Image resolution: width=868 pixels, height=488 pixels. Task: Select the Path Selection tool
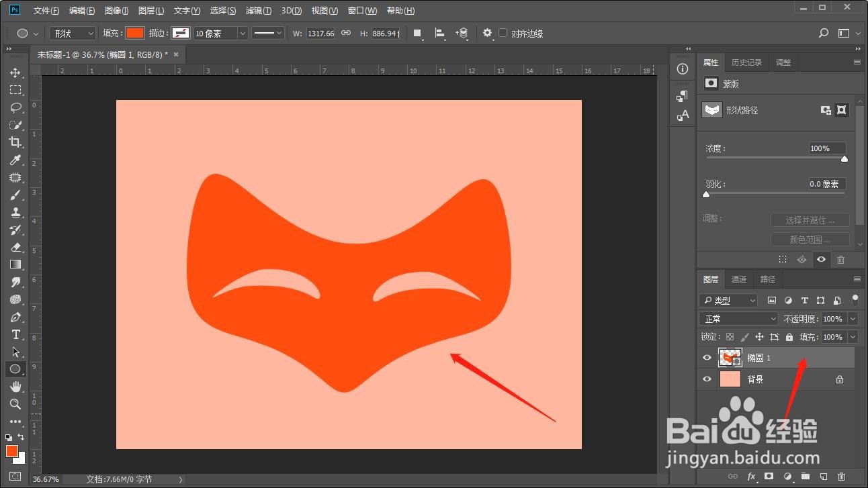[15, 352]
